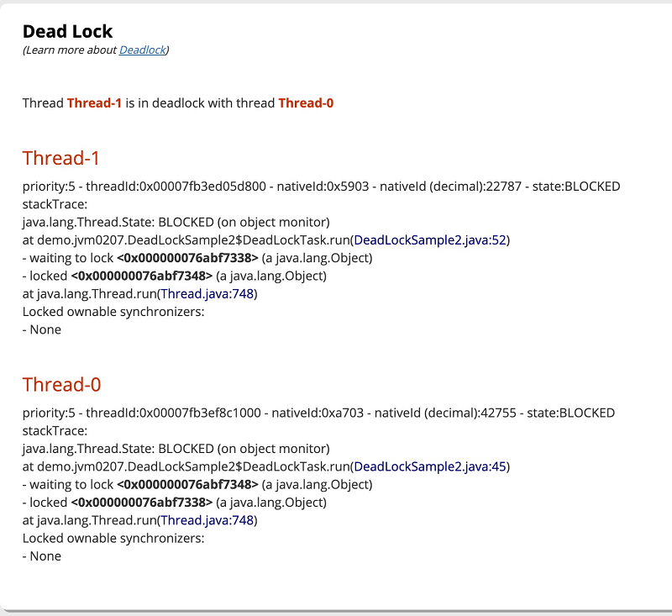
Task: Select the large red Thread-0 section heading
Action: (x=61, y=385)
